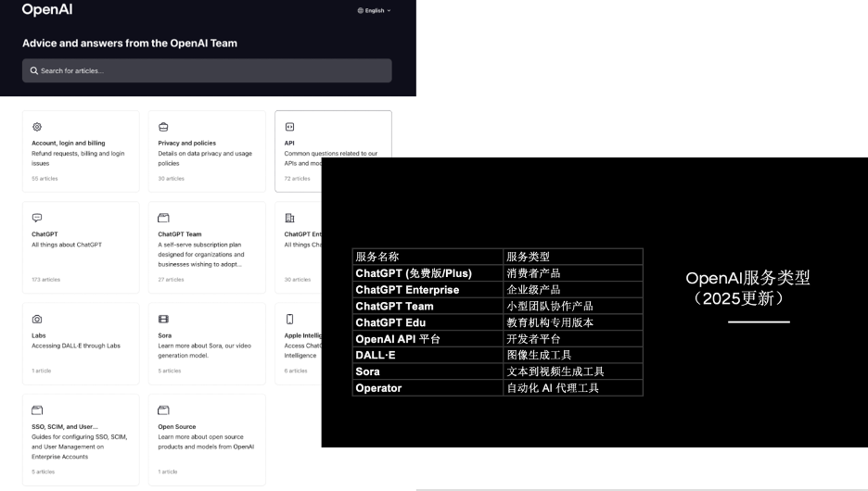Screen dimensions: 868x491
Task: Click table cell 开发者平台
Action: click(573, 339)
